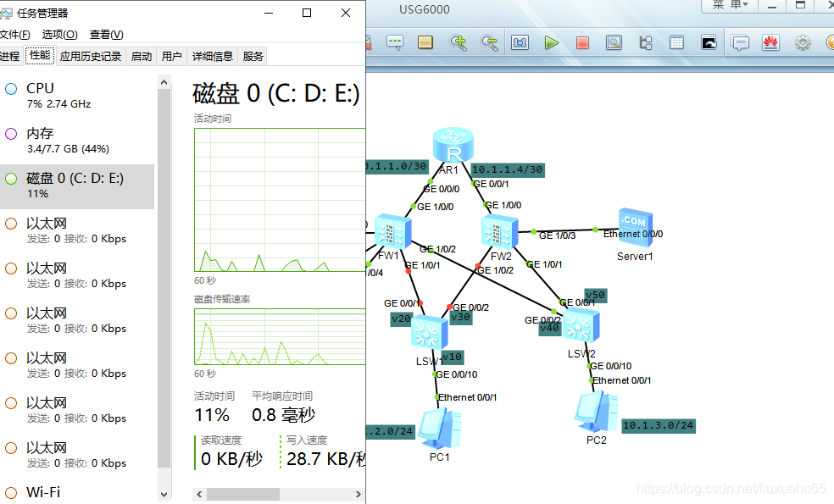Select CPU in the performance list
The height and width of the screenshot is (504, 834).
click(77, 96)
